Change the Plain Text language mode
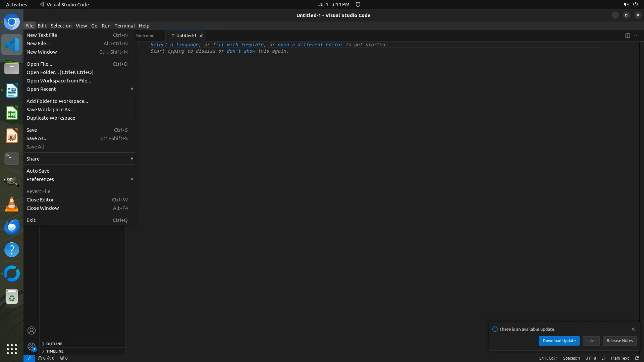This screenshot has height=362, width=644. (x=620, y=358)
